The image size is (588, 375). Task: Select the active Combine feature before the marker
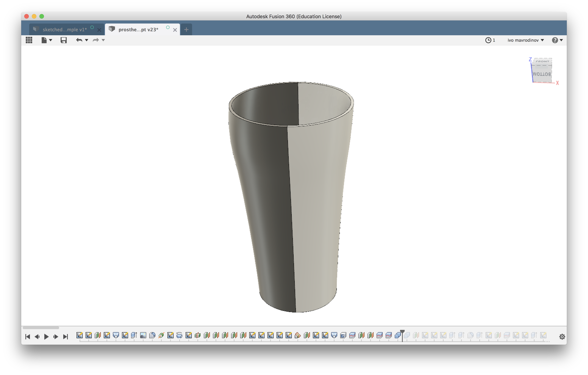[x=398, y=335]
